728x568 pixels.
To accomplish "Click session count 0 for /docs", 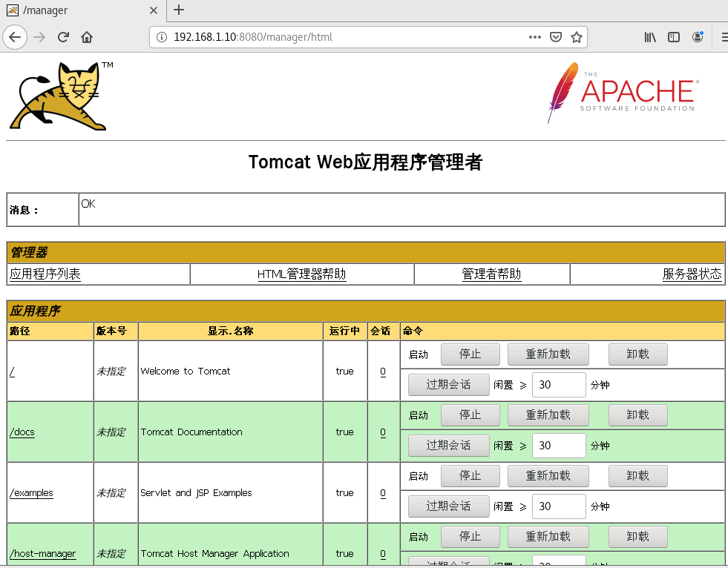I will coord(383,432).
